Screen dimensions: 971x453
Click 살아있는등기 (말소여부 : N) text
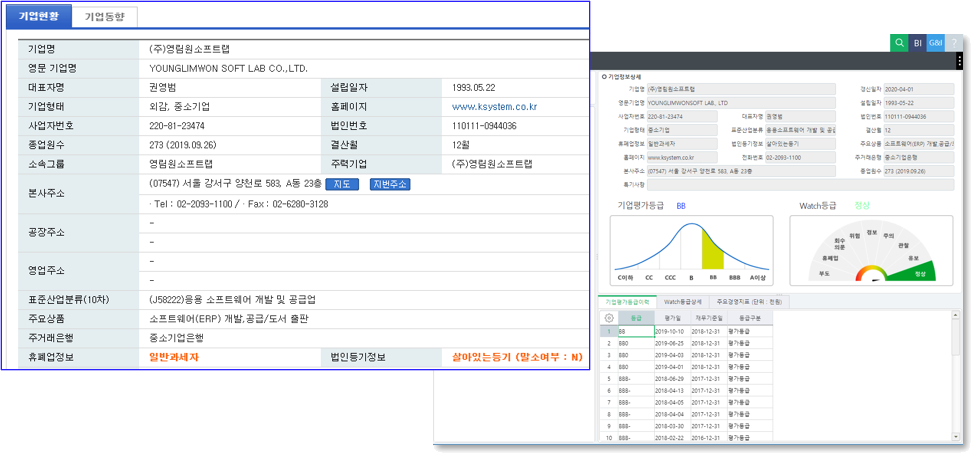click(517, 357)
